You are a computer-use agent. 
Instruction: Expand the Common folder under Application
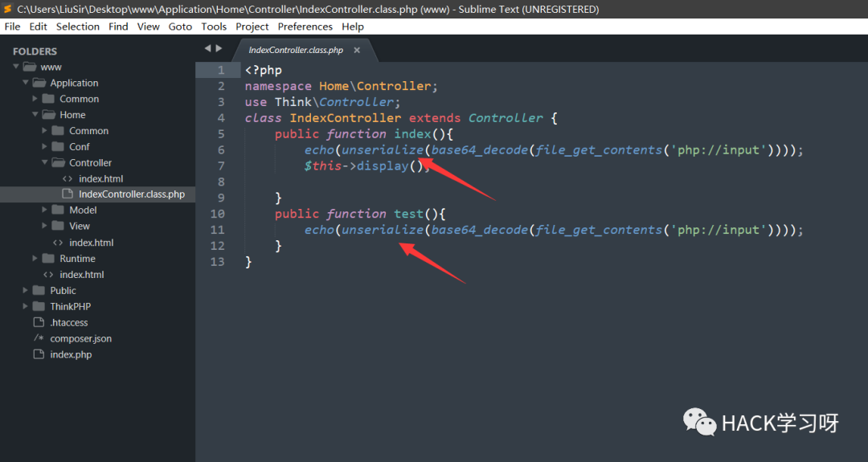(35, 99)
